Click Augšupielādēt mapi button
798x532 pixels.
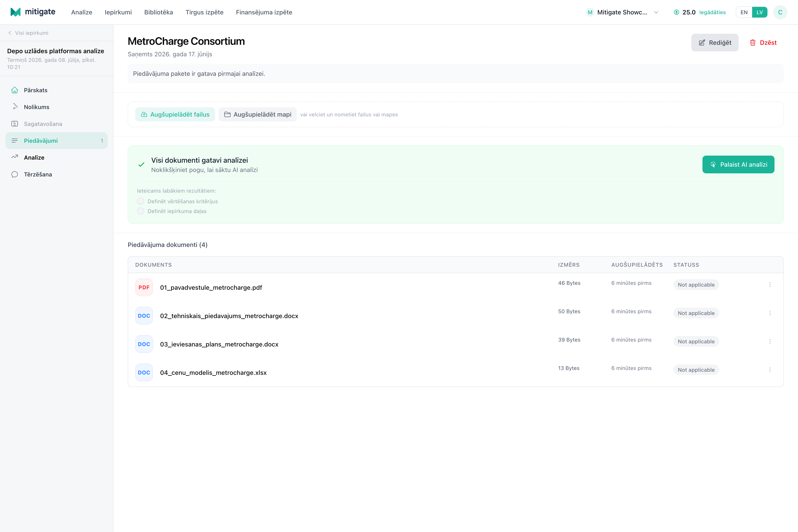(258, 114)
